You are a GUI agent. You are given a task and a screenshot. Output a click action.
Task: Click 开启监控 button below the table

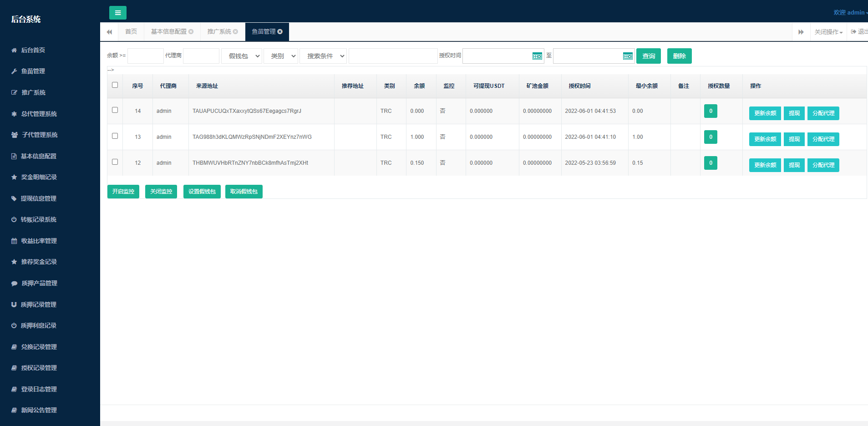coord(123,192)
